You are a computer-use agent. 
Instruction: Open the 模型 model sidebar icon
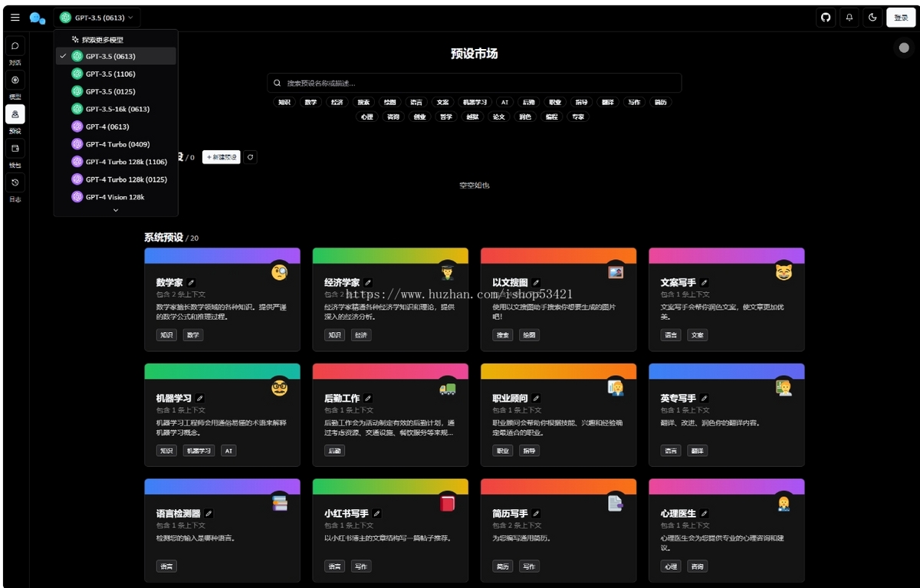15,80
